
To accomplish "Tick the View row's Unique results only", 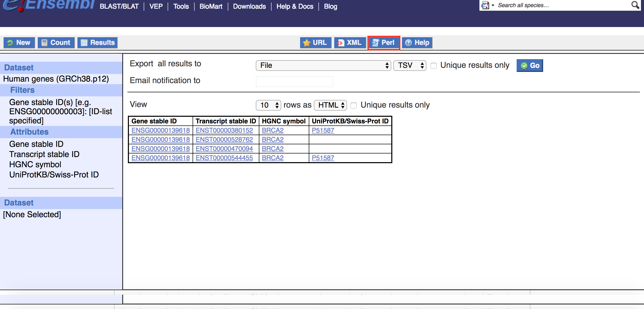I will click(x=354, y=105).
